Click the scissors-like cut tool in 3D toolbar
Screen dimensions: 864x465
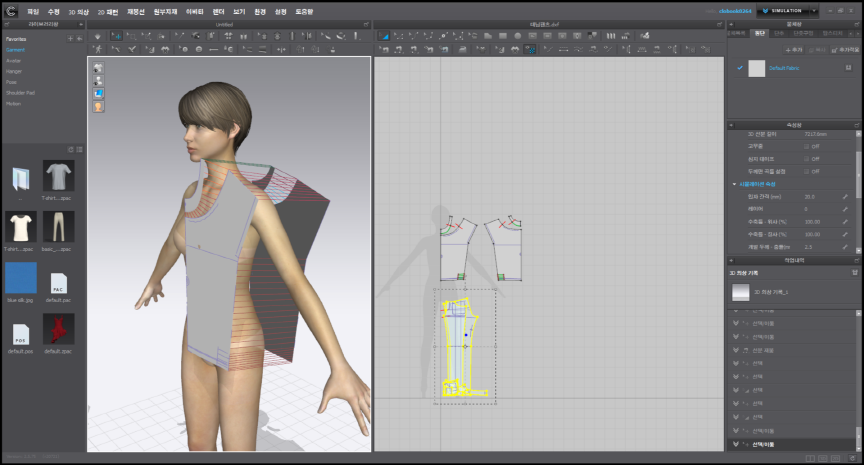[x=132, y=50]
